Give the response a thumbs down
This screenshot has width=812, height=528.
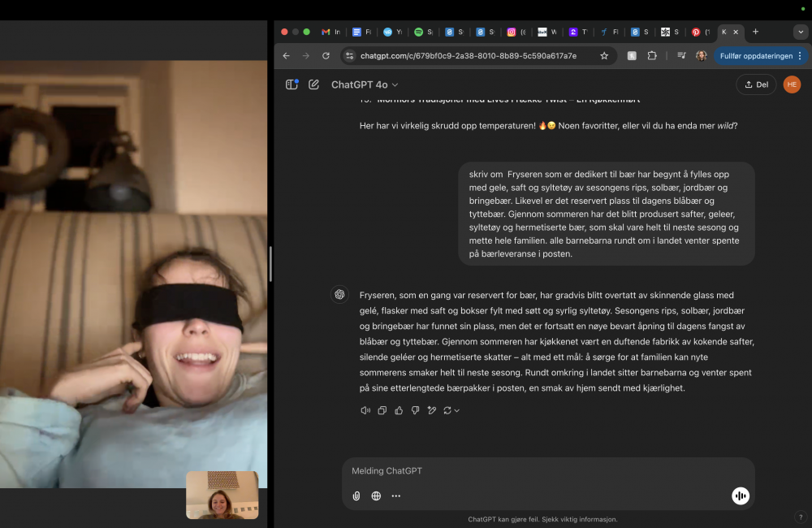415,410
